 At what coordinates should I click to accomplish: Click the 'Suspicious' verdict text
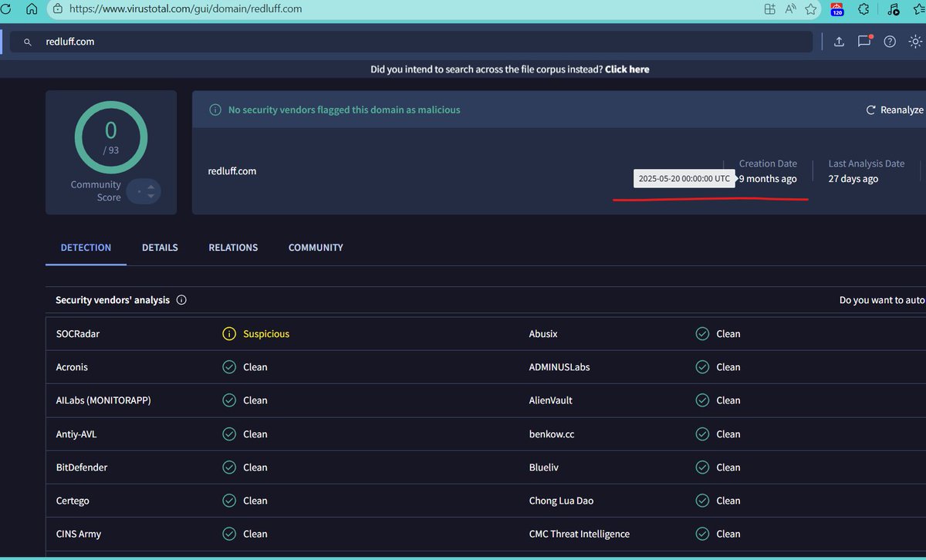coord(266,334)
